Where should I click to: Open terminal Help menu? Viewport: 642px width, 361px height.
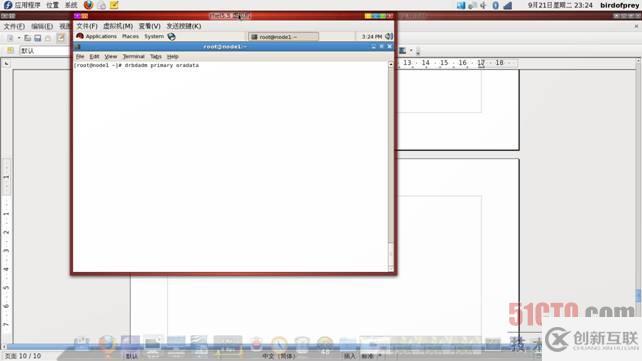coord(172,56)
